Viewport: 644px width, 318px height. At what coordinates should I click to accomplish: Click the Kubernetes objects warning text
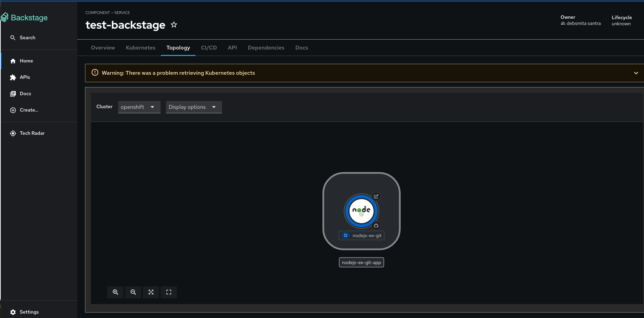tap(178, 73)
